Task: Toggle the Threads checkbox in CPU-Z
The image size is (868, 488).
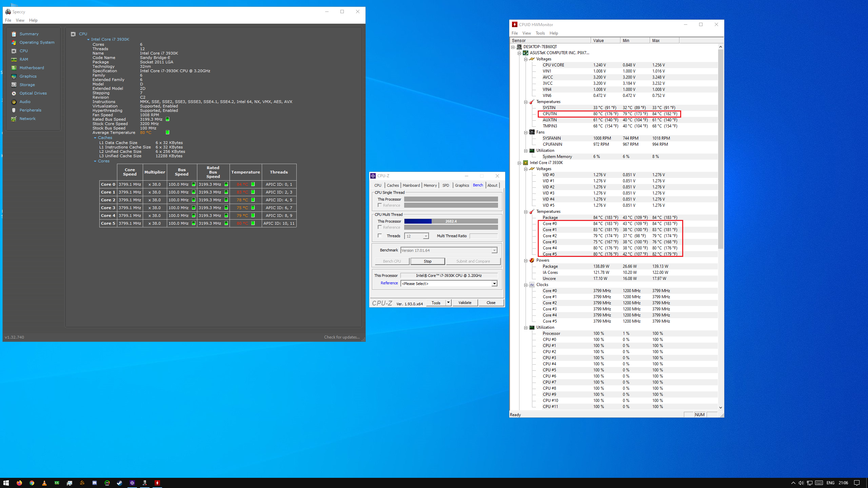Action: [x=380, y=236]
